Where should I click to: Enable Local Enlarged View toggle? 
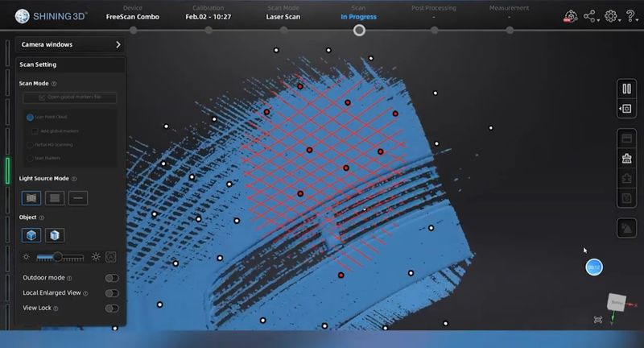(112, 293)
